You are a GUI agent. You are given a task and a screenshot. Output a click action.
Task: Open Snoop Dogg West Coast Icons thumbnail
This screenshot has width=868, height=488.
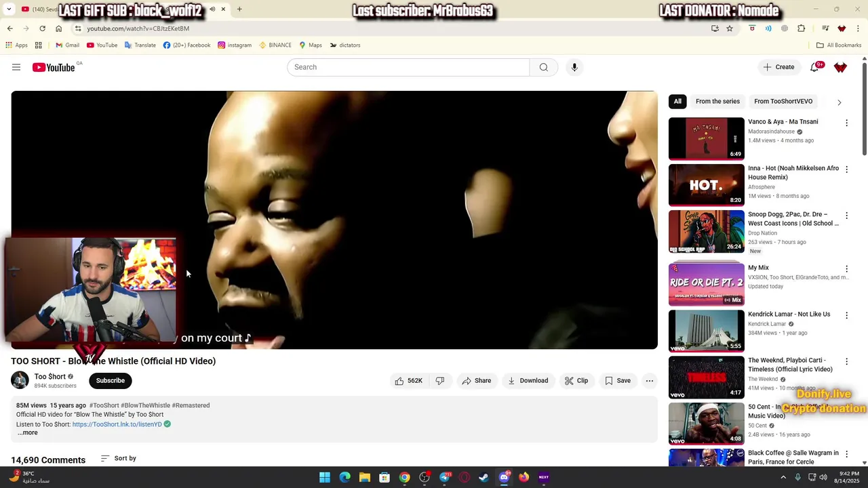[706, 231]
